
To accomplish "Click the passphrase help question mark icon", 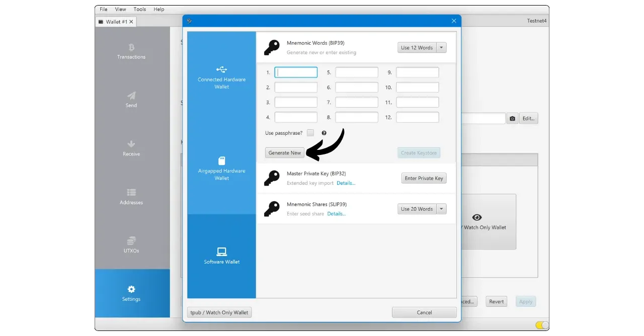I will pos(324,133).
